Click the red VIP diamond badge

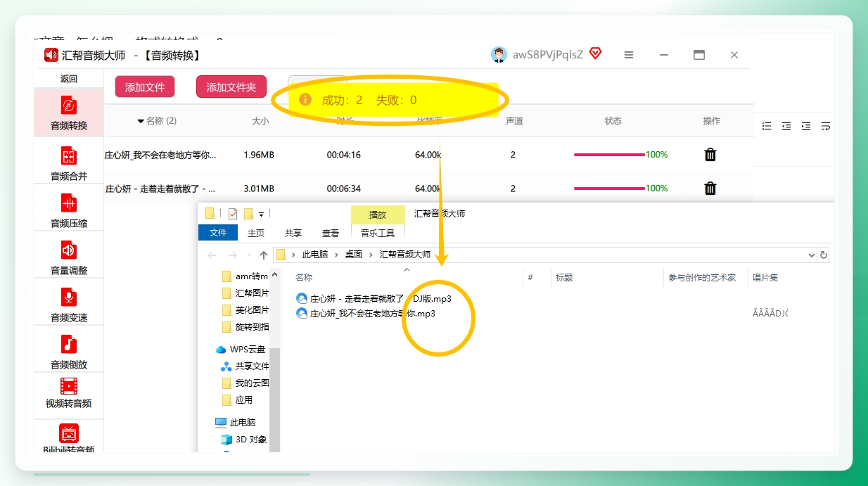(595, 53)
